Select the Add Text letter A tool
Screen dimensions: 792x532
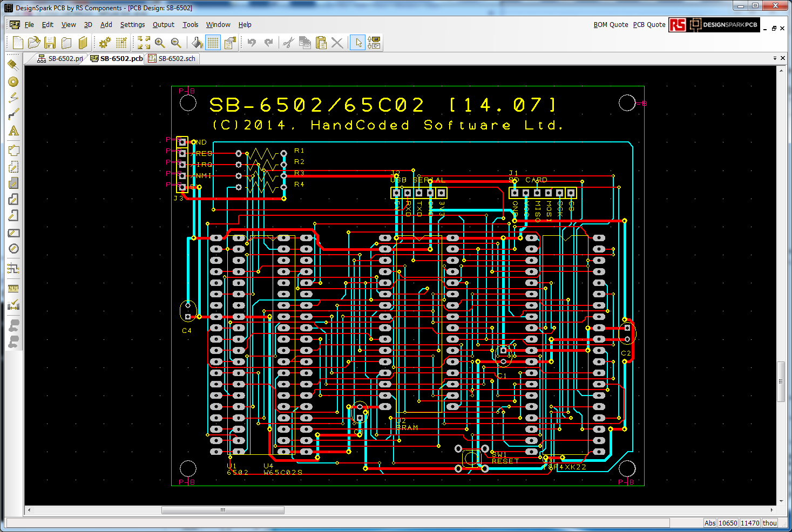pos(13,131)
